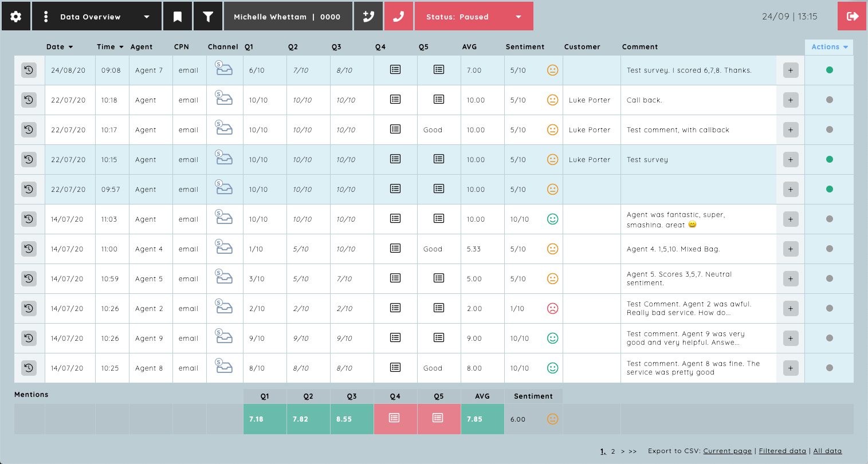
Task: Open the filter funnel icon
Action: [208, 17]
